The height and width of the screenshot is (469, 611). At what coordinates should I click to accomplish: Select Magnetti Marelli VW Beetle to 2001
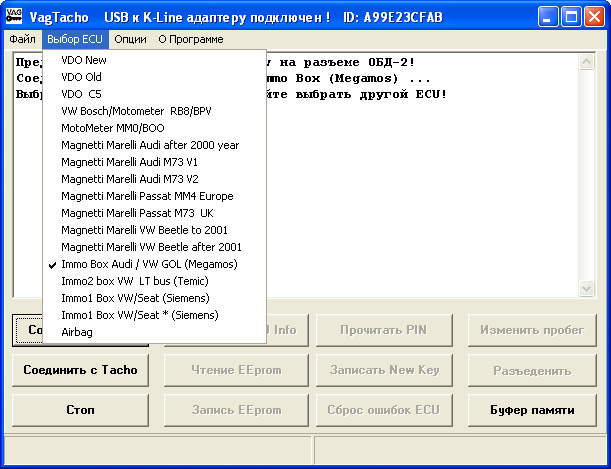(x=154, y=230)
